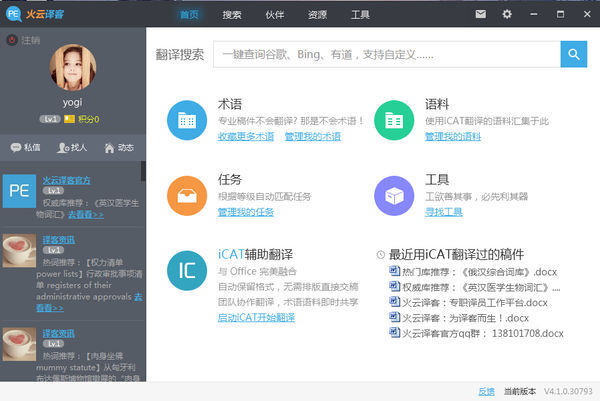Minimize the 火云译客 window
This screenshot has width=600, height=401.
534,14
